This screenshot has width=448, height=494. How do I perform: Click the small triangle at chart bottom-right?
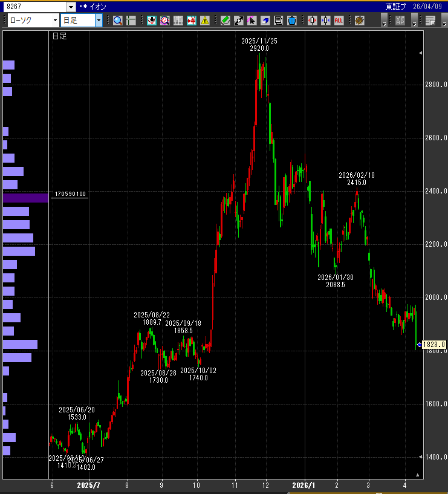[x=417, y=475]
